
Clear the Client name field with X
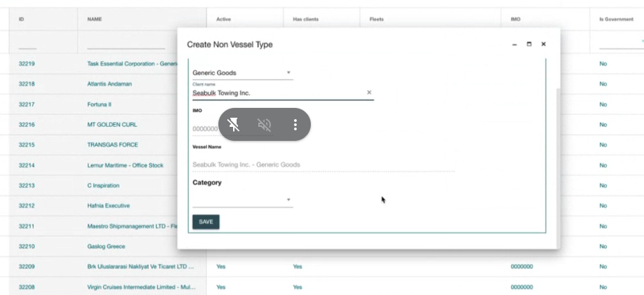pos(369,92)
